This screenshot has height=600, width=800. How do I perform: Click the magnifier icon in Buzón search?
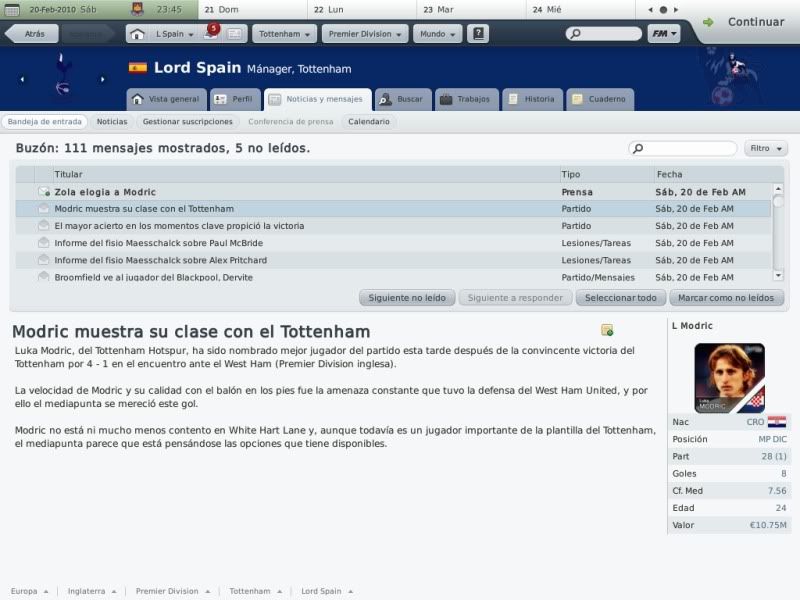pos(638,148)
